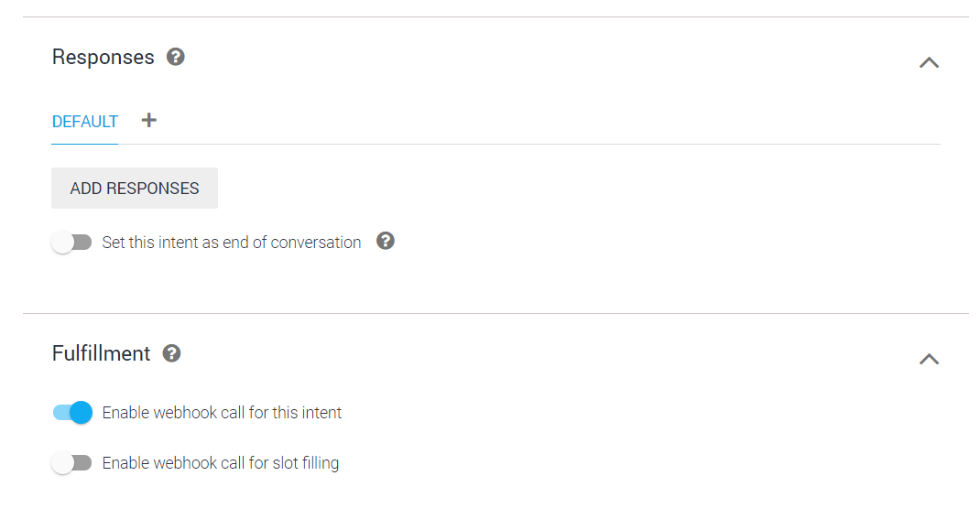Click the 'Set this intent as end of conversation' label
Image resolution: width=980 pixels, height=519 pixels.
click(x=232, y=243)
